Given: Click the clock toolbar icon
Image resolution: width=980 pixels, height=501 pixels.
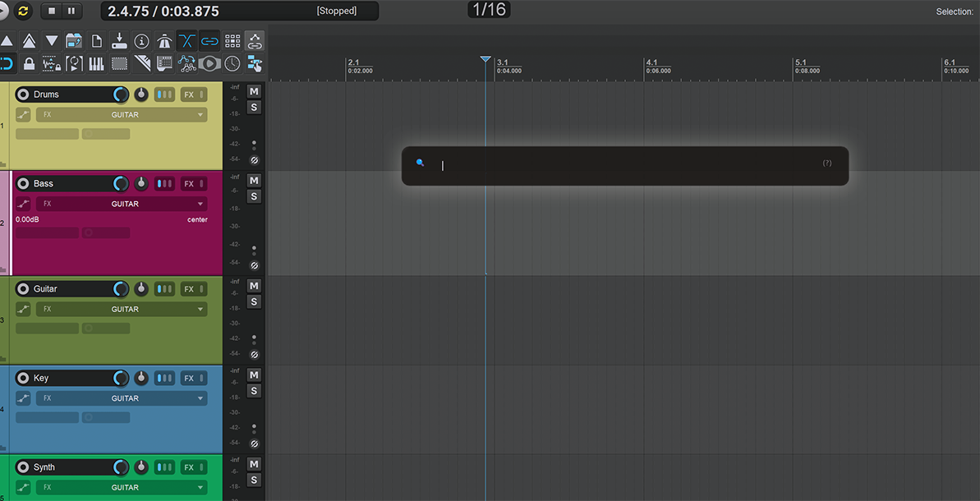Looking at the screenshot, I should tap(232, 63).
